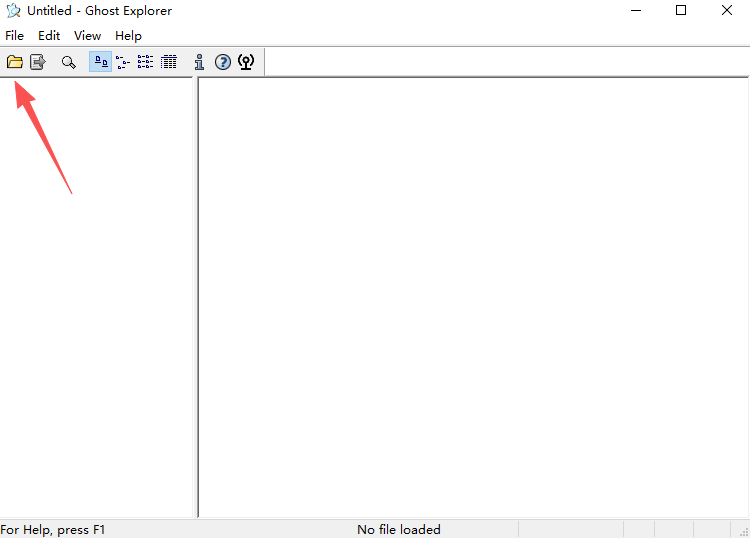This screenshot has width=750, height=538.
Task: Switch to List view mode
Action: click(145, 62)
